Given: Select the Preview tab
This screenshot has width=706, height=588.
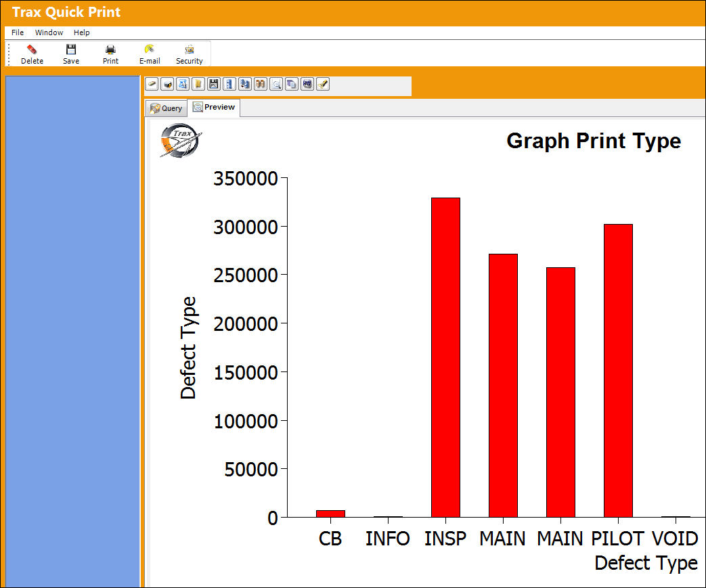Looking at the screenshot, I should (x=214, y=107).
